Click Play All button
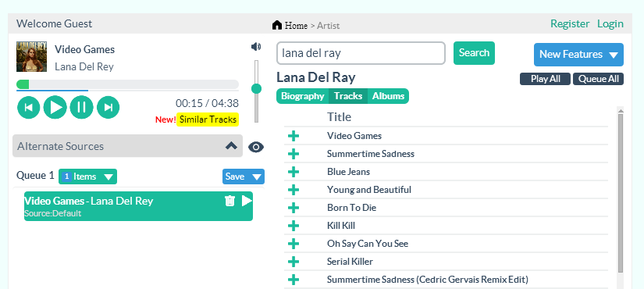This screenshot has height=289, width=644. click(x=546, y=79)
